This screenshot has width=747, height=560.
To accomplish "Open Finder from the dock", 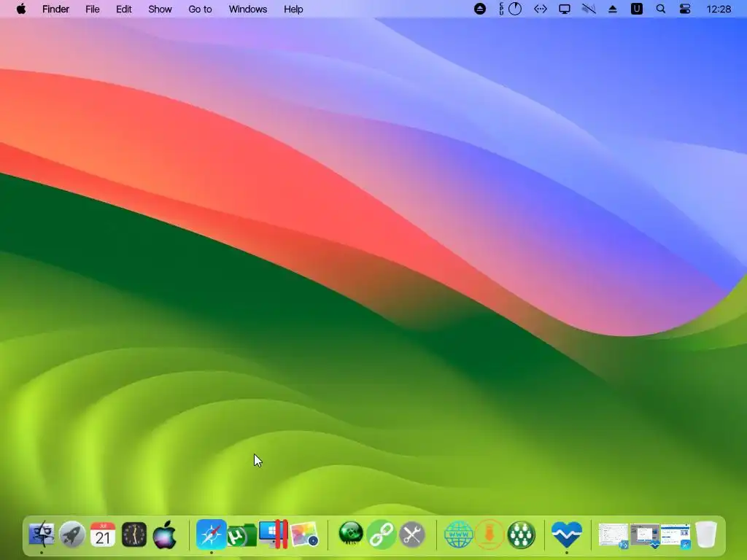I will click(42, 534).
